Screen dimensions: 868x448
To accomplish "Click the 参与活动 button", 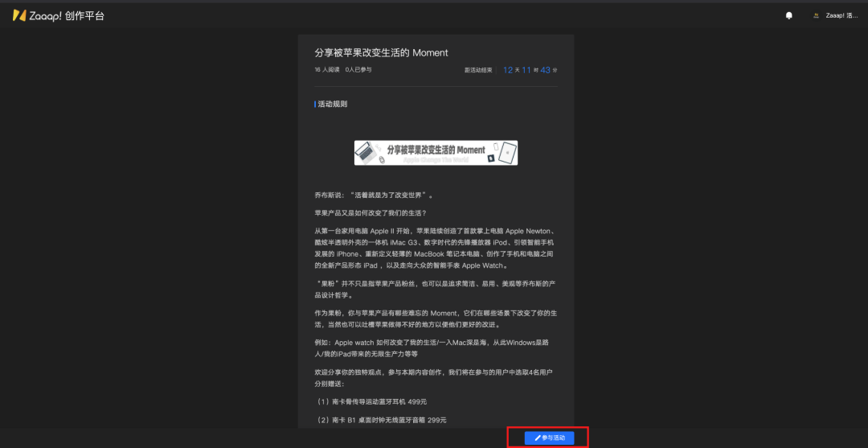I will coord(549,438).
